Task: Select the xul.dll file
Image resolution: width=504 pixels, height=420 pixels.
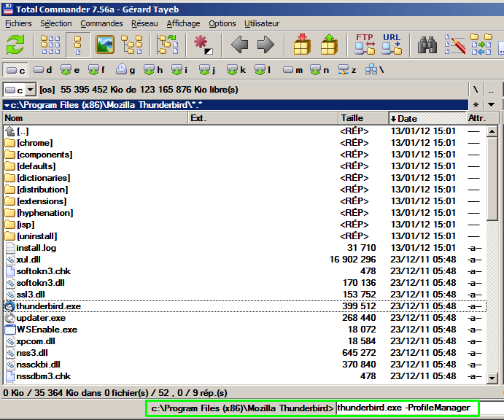Action: point(245,260)
